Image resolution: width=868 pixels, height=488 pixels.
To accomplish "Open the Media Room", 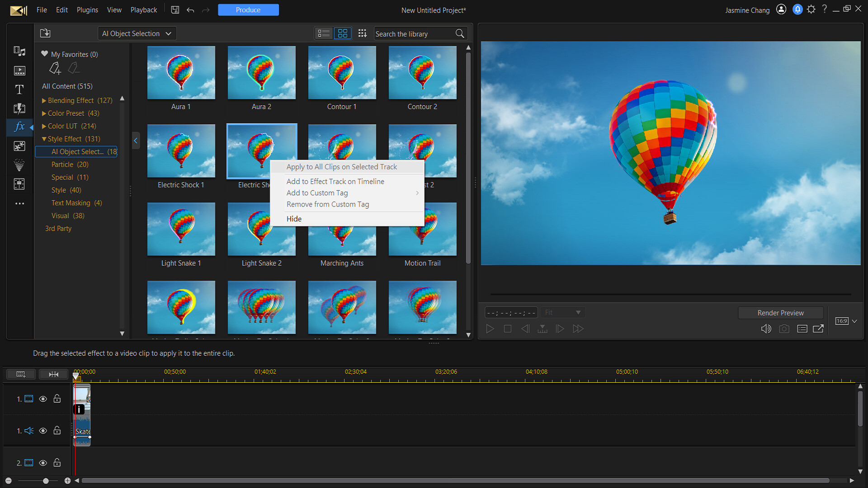I will [19, 51].
